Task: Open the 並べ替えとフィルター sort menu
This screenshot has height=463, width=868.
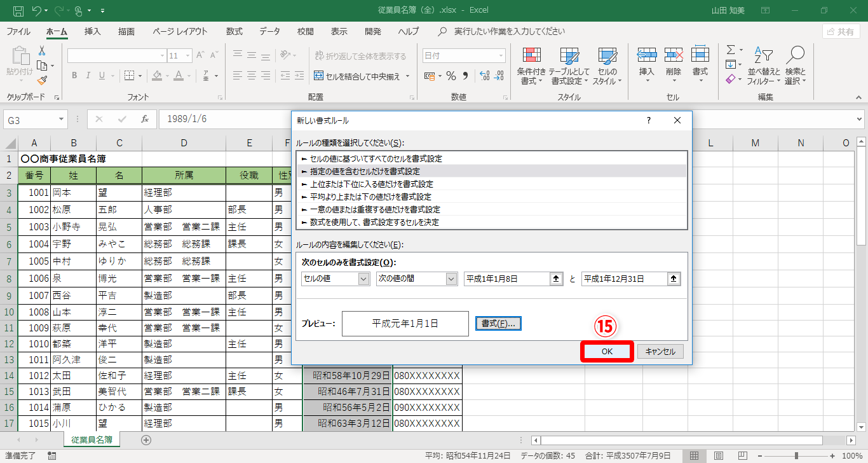Action: coord(764,66)
